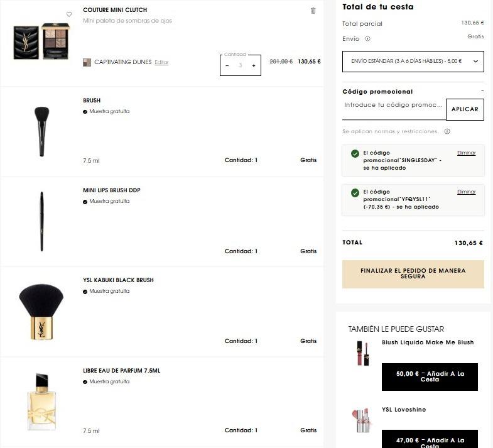Decrease quantity with minus button
Screen dimensions: 493x448
[227, 65]
